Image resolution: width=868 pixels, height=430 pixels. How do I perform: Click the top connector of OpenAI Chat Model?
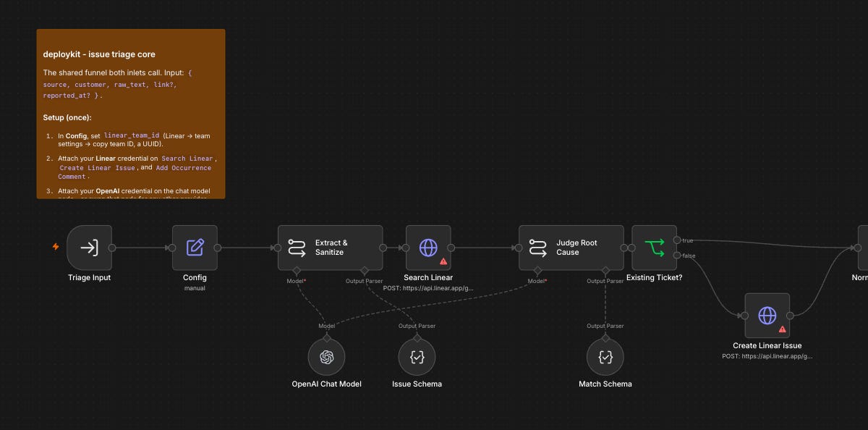click(326, 338)
